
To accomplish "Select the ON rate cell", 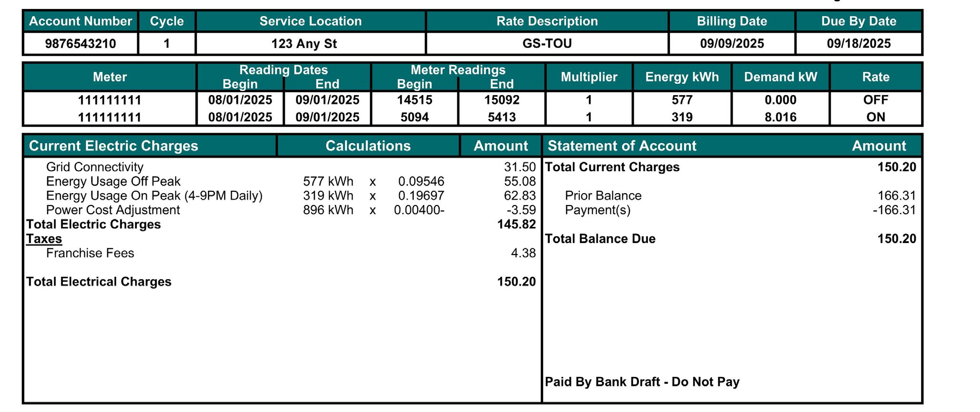I will coord(875,117).
